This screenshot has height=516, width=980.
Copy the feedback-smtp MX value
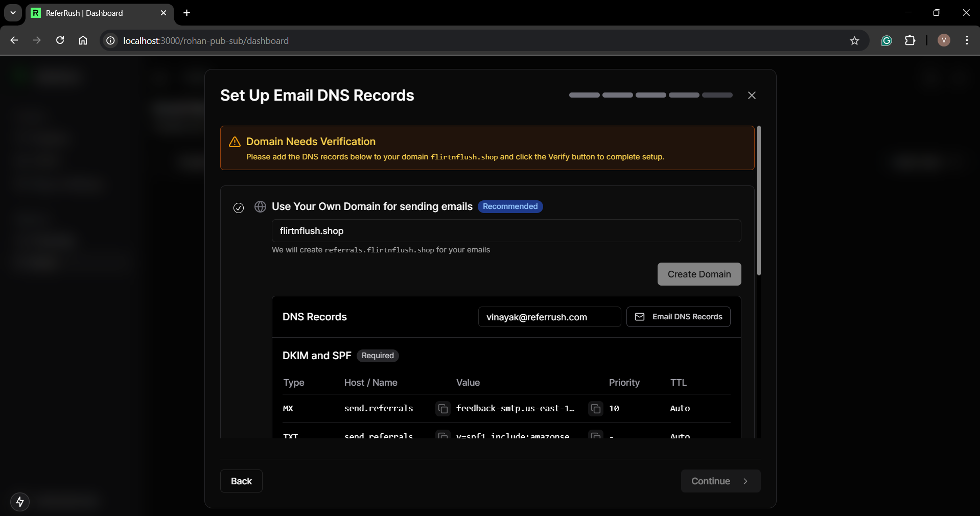(596, 409)
